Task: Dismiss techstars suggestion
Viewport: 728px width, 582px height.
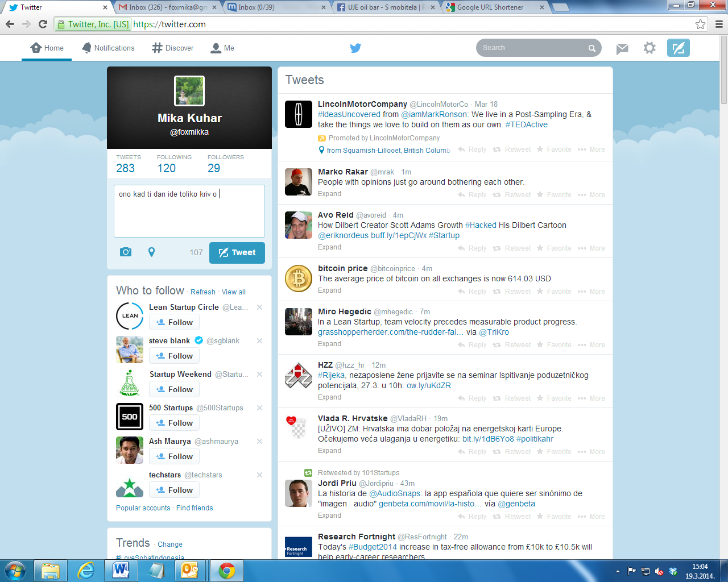Action: (x=259, y=475)
